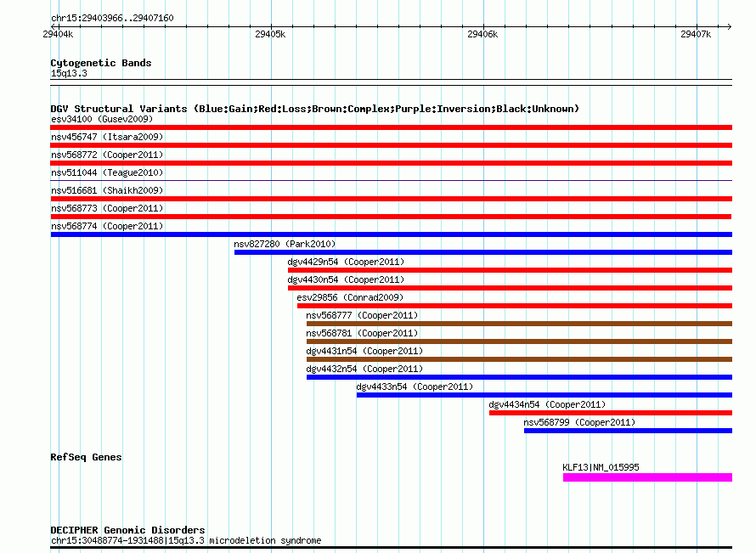This screenshot has width=756, height=553.
Task: Select the nsv568777 (Cooper2011) label
Action: point(362,315)
